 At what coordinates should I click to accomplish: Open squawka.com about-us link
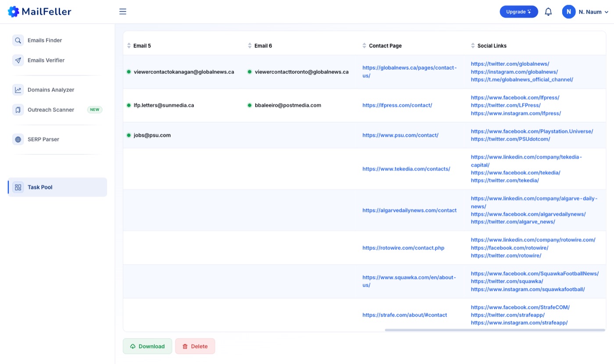click(x=409, y=281)
